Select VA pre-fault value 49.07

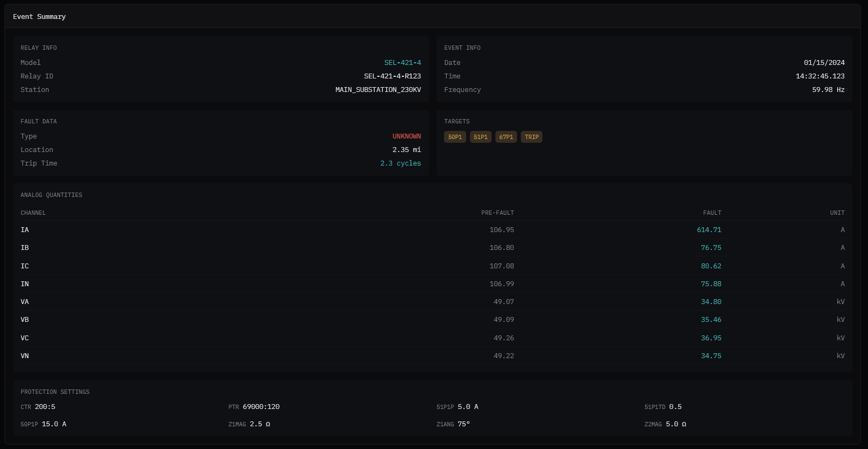point(504,302)
